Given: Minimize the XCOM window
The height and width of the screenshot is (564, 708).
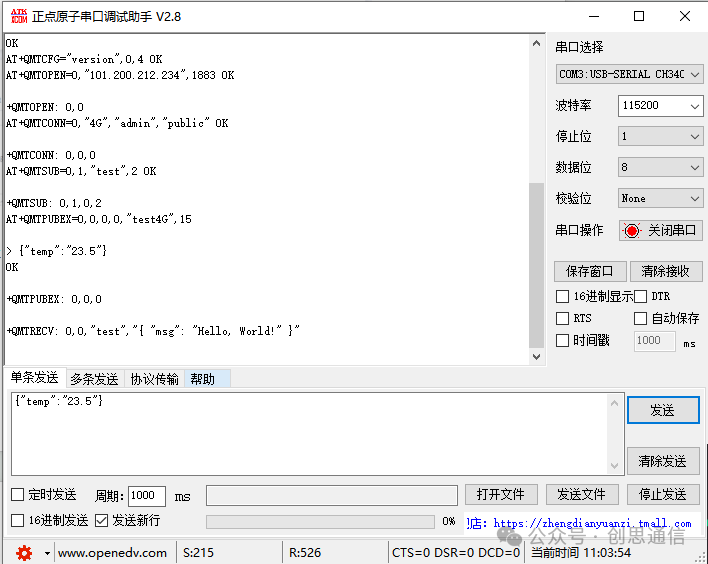Looking at the screenshot, I should coord(594,17).
